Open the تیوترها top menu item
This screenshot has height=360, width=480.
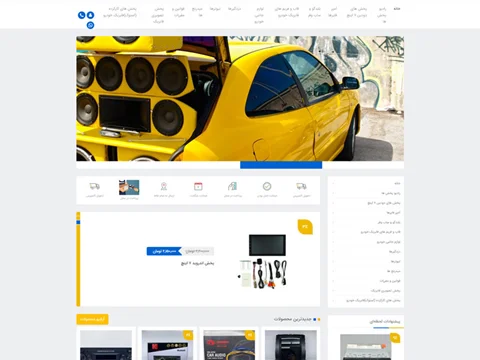[x=215, y=9]
